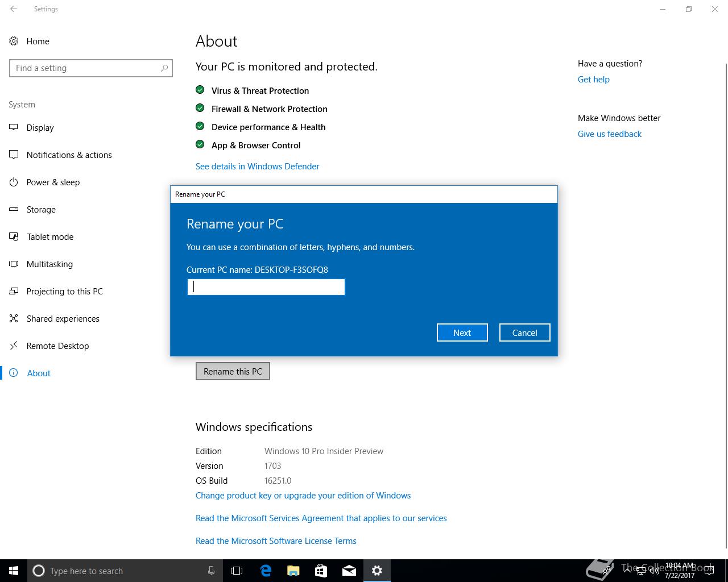728x582 pixels.
Task: Go to Display settings
Action: [40, 128]
